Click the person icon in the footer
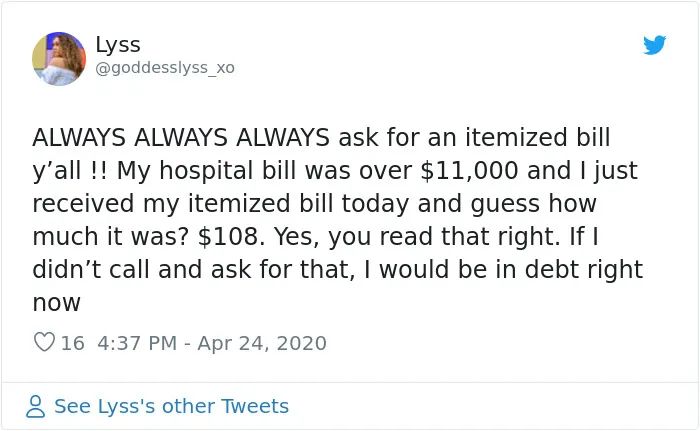Viewport: 700px width, 431px height. coord(36,406)
